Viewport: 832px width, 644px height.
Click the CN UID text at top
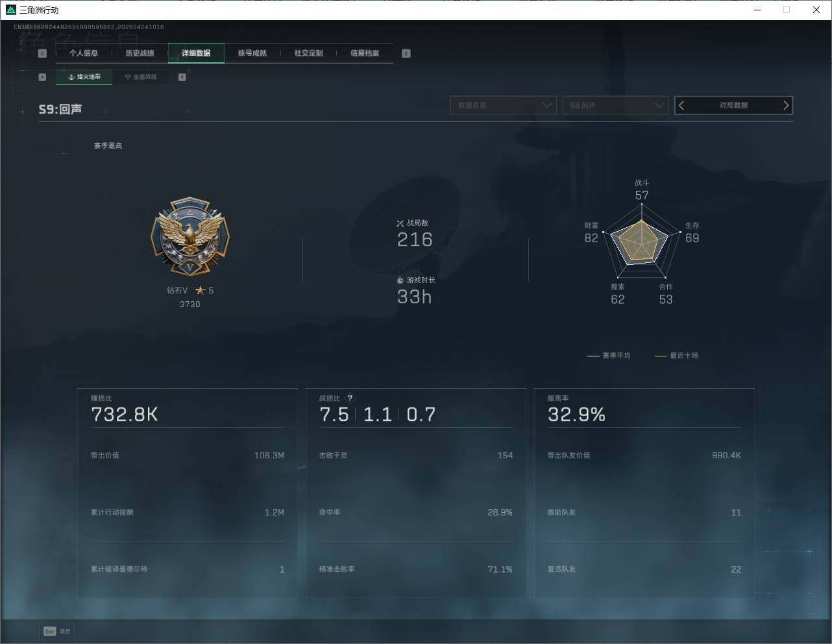[89, 27]
